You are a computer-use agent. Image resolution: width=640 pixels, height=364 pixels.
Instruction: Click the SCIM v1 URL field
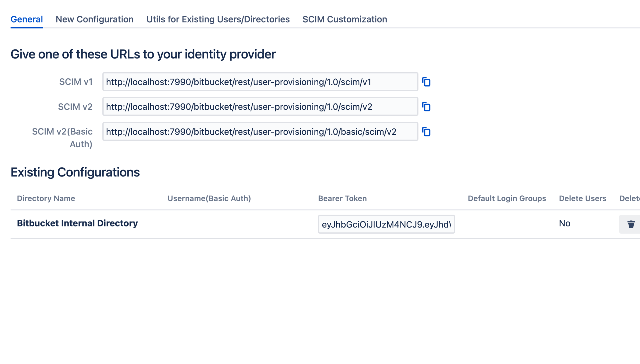point(260,82)
